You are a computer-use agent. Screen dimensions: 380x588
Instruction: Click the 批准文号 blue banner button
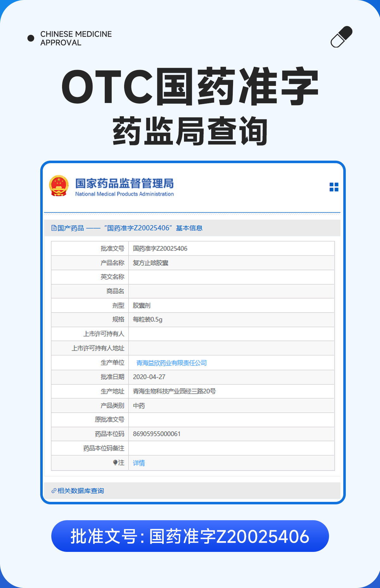click(190, 536)
